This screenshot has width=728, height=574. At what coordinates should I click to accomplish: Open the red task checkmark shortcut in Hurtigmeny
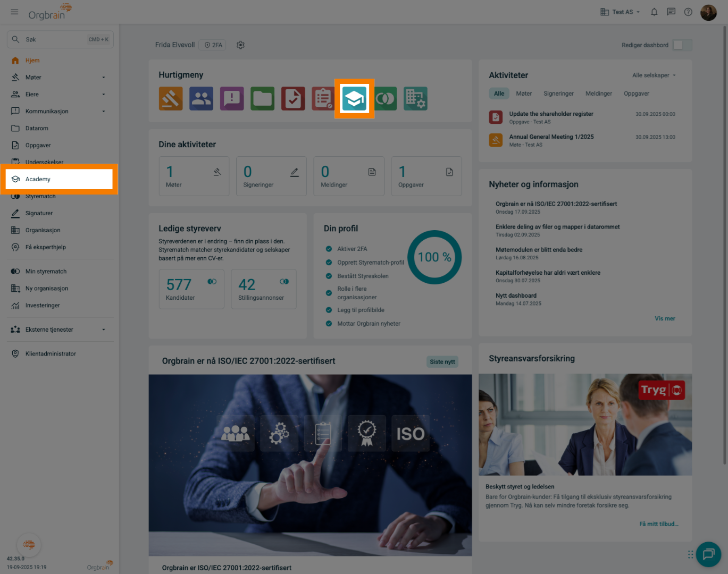[x=293, y=98]
